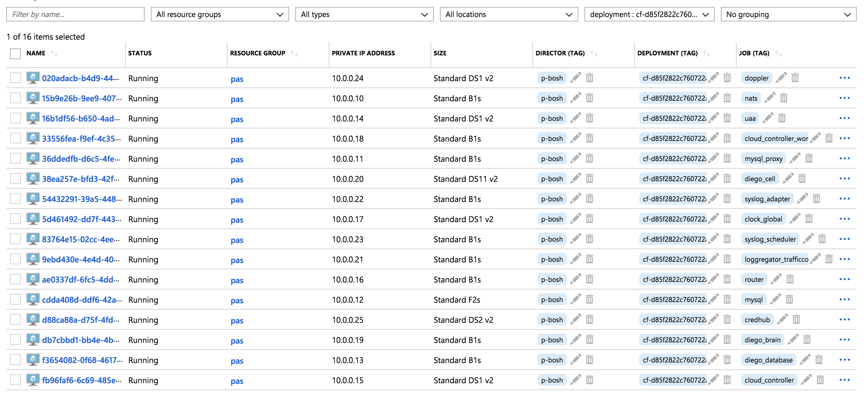Open more options for router VM row
This screenshot has height=404, width=868.
pyautogui.click(x=844, y=279)
